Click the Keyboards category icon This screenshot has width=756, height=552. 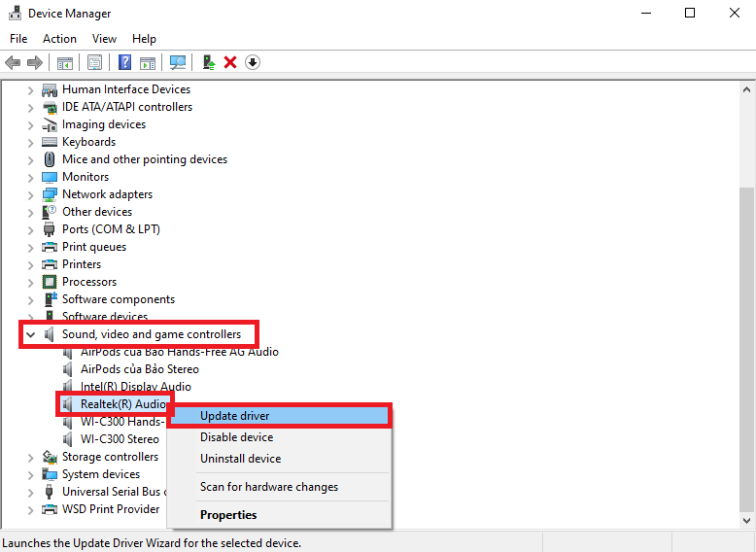point(50,142)
